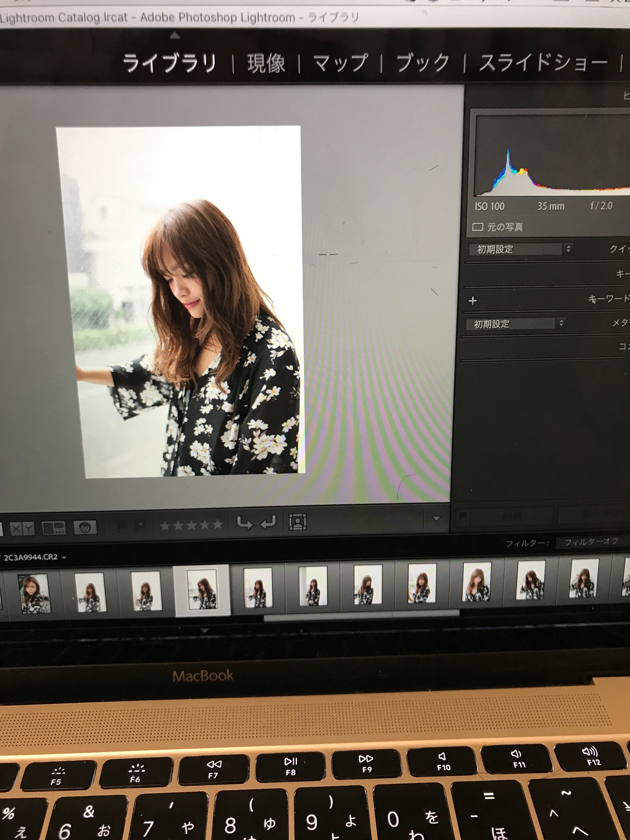
Task: Select the leftmost close-up portrait thumbnail
Action: 35,594
